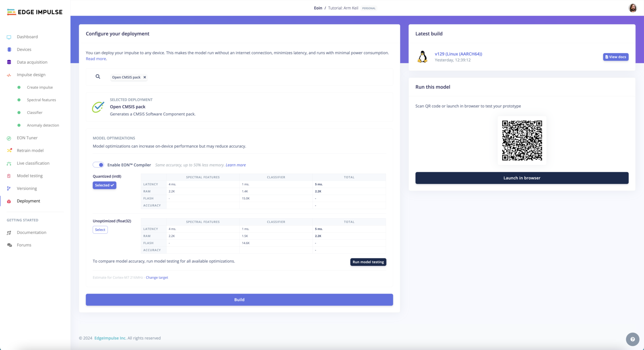This screenshot has height=350, width=644.
Task: Open Learn more EON Compiler link
Action: coord(236,165)
